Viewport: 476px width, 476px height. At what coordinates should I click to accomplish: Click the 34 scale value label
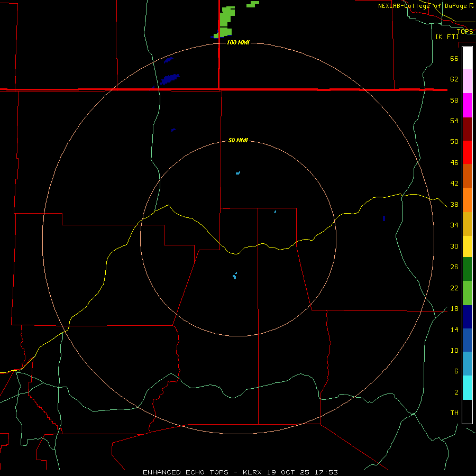point(454,225)
